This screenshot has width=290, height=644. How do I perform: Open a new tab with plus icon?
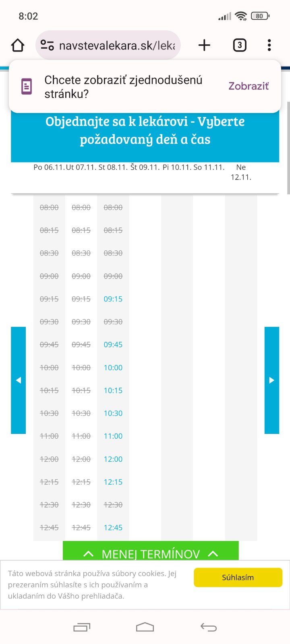pos(204,45)
